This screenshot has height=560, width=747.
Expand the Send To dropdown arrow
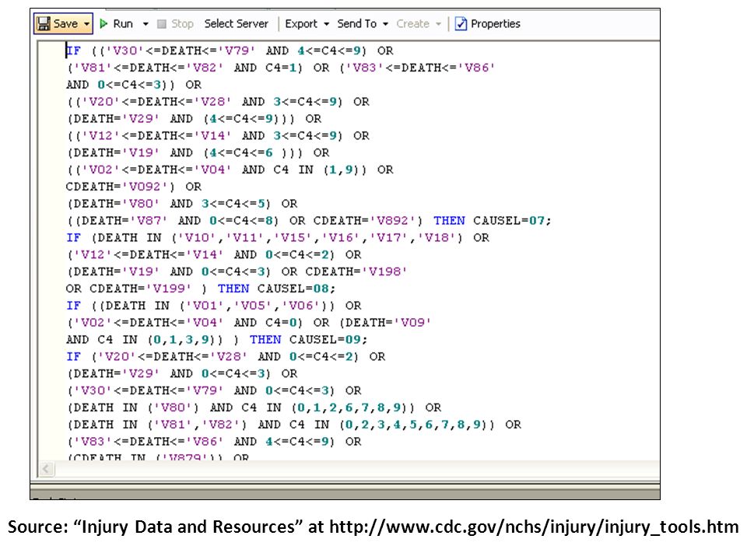[x=385, y=24]
